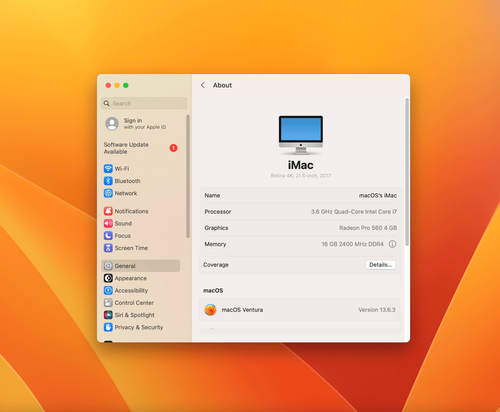Open Screen Time label in sidebar
The width and height of the screenshot is (500, 412).
coord(131,248)
